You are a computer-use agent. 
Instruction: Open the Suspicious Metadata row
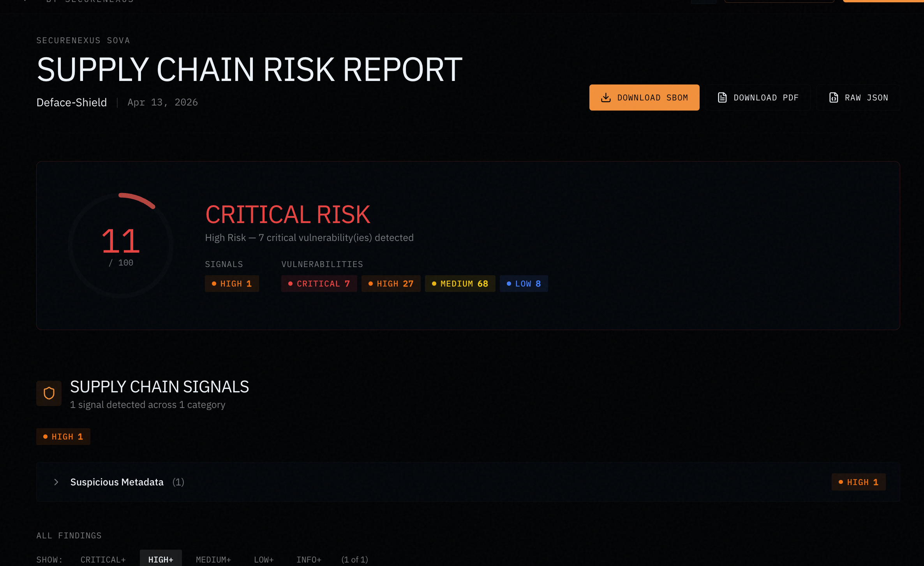[x=468, y=482]
